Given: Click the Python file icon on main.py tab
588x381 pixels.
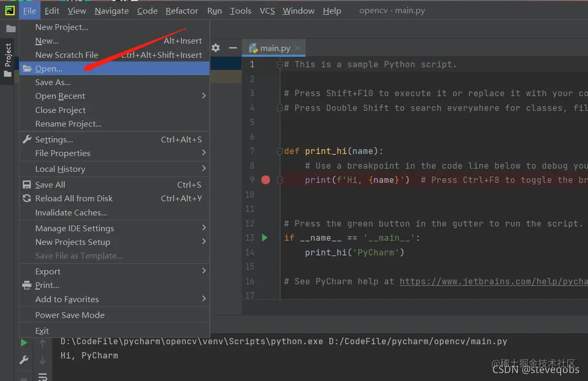Looking at the screenshot, I should (x=253, y=48).
